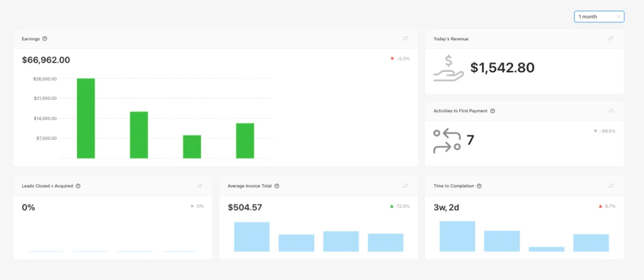Open the Earnings help tooltip icon
The image size is (644, 280).
[x=45, y=39]
